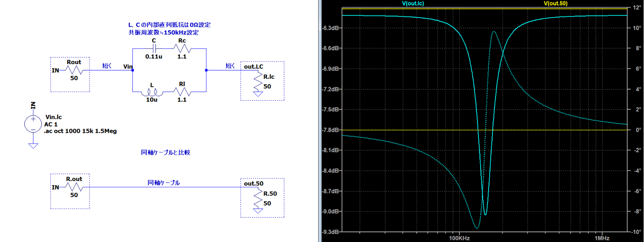The width and height of the screenshot is (644, 242).
Task: Click the -7.8dB label on left axis
Action: point(331,130)
